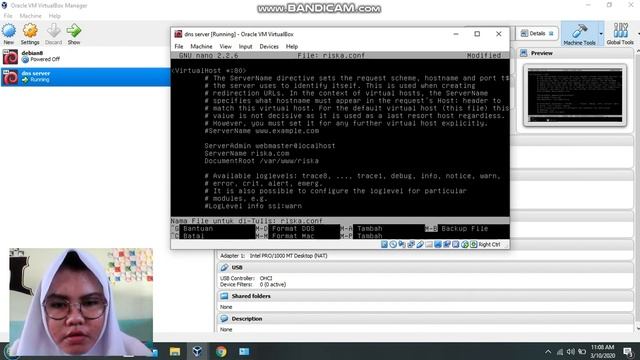This screenshot has height=360, width=640.
Task: Click Format DOS option in nano
Action: (293, 228)
